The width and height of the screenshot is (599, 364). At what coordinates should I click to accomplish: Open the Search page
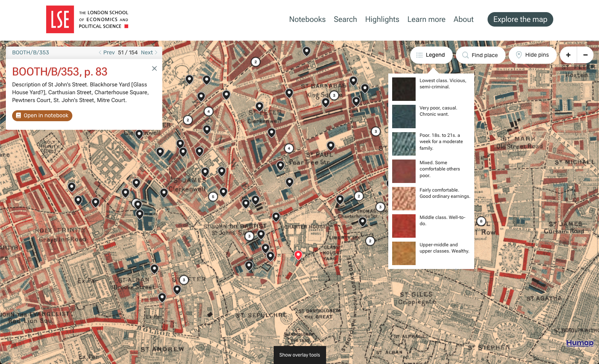(x=345, y=20)
